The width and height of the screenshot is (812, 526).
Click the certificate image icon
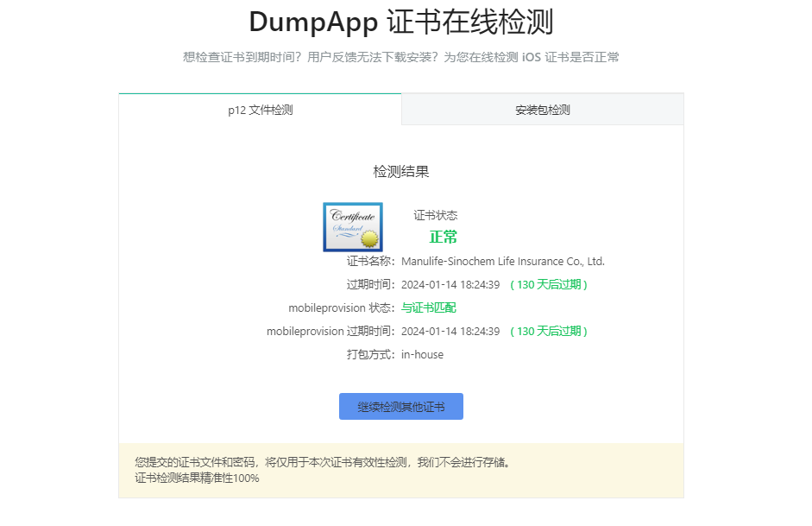(353, 227)
